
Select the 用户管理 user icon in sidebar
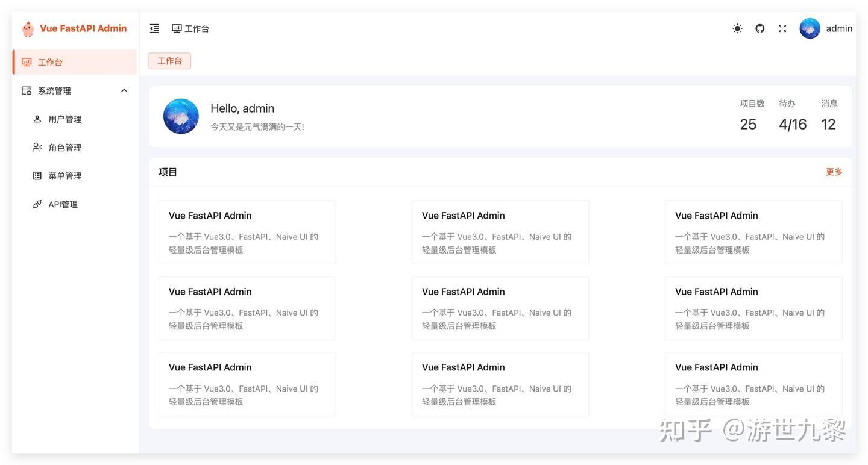click(x=37, y=119)
